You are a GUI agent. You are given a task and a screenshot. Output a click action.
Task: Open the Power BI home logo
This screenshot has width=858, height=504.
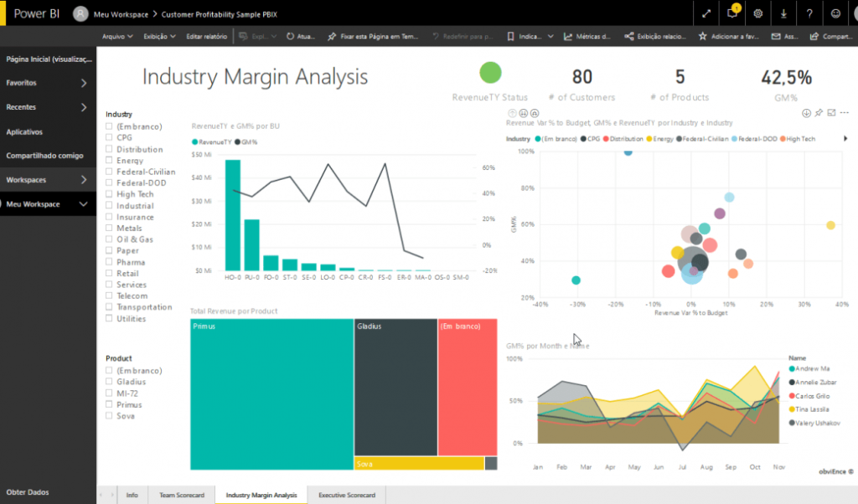pos(36,13)
